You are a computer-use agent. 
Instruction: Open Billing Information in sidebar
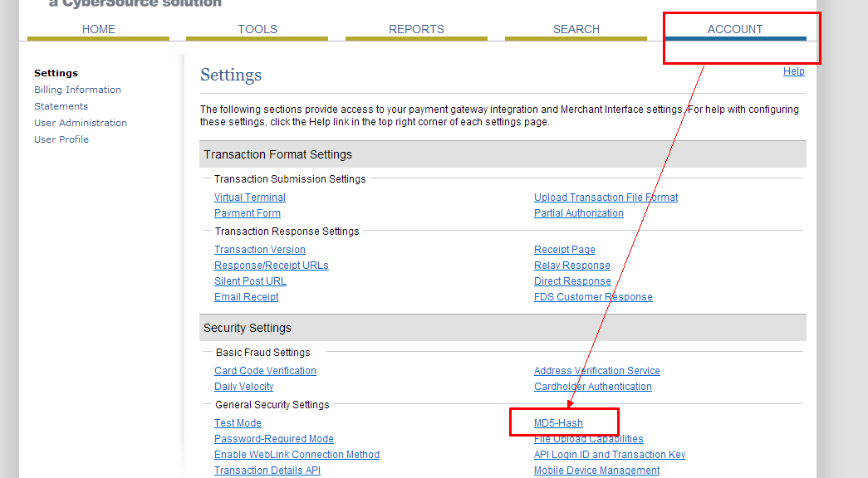pyautogui.click(x=77, y=90)
